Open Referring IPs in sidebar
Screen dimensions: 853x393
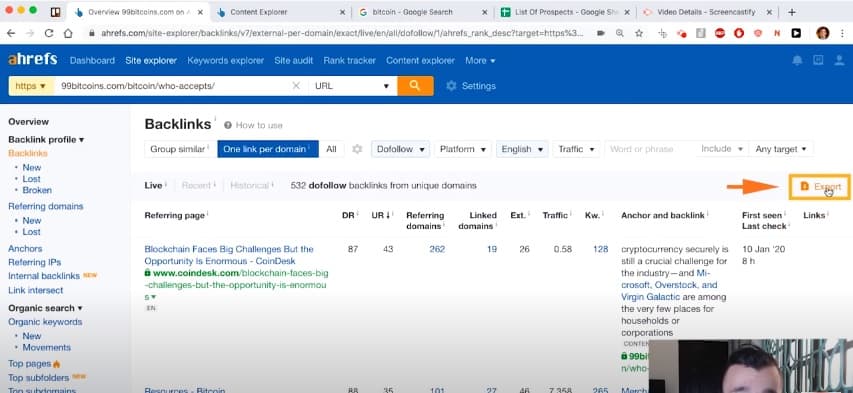(x=34, y=262)
